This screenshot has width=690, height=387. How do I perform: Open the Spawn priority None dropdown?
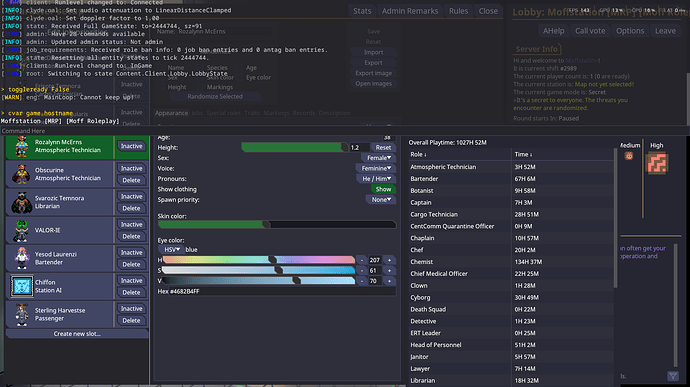[x=381, y=200]
